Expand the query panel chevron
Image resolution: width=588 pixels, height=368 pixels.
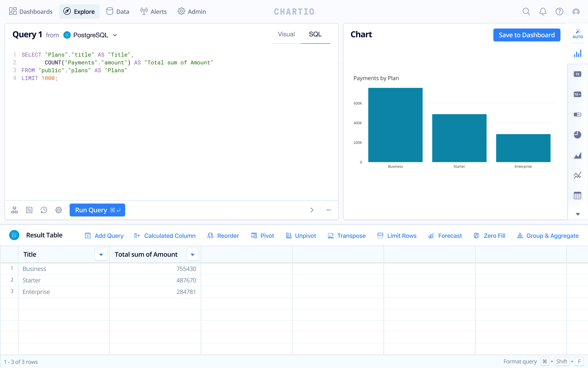[312, 210]
